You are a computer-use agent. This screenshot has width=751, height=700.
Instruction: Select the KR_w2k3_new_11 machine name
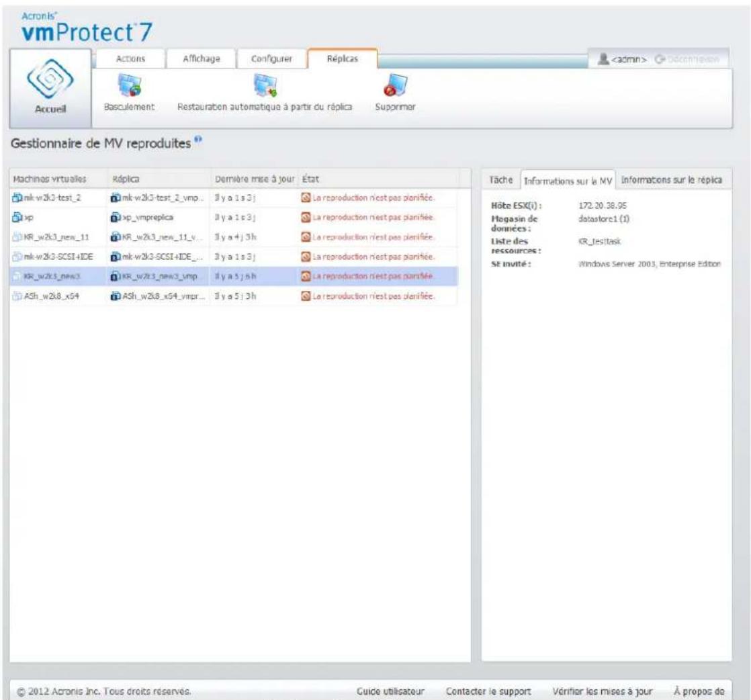(x=56, y=237)
